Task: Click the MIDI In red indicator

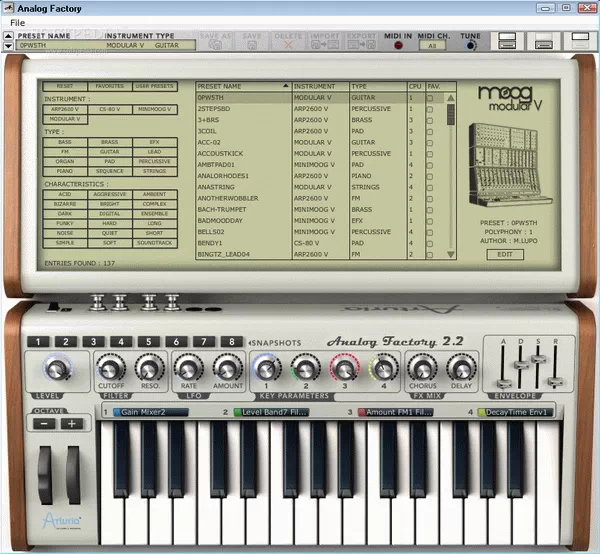Action: (398, 45)
